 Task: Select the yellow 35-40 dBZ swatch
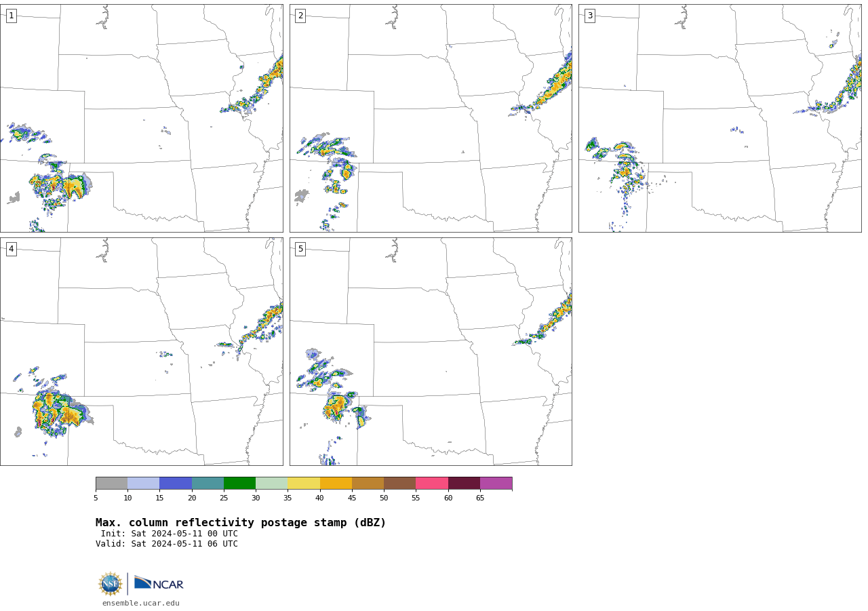[x=304, y=484]
